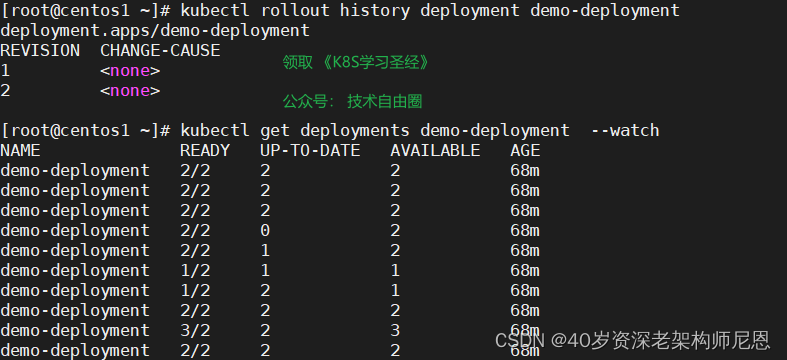
Task: Select revision number 1 in rollout history
Action: point(5,71)
